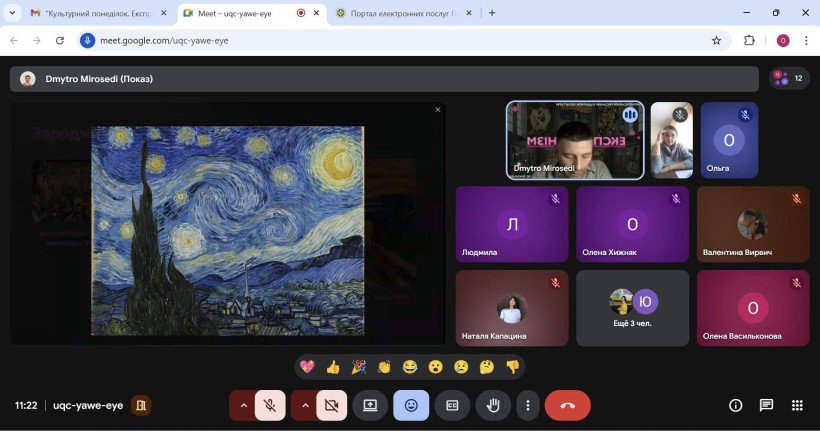
Task: Click the red leave call button
Action: click(567, 405)
